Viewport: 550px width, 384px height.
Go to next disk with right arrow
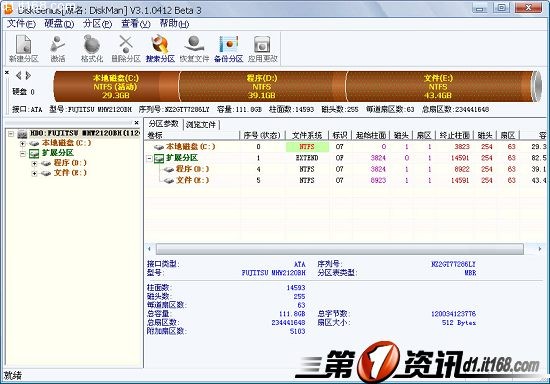click(28, 75)
